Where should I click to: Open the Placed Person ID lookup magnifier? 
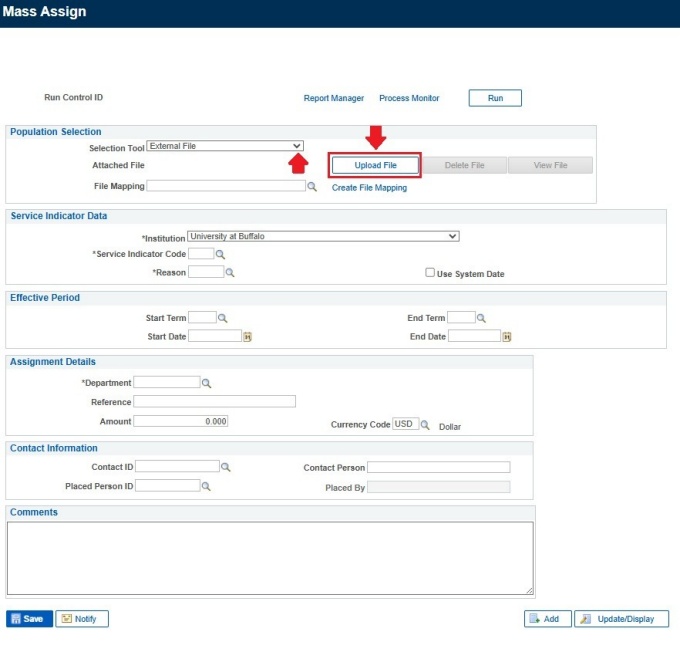(x=206, y=486)
